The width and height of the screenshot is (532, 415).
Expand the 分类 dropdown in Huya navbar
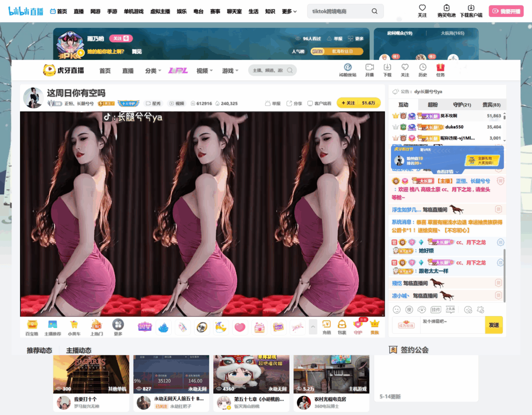153,70
